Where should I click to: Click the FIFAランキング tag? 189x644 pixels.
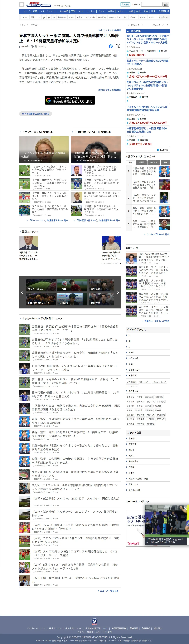click(159, 382)
